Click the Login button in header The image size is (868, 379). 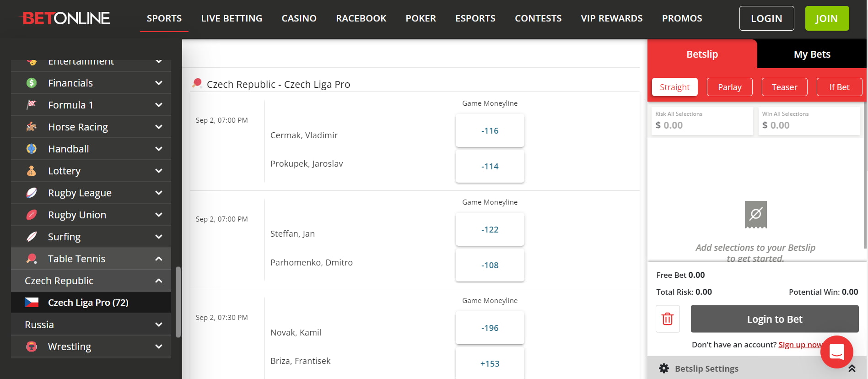click(x=767, y=18)
